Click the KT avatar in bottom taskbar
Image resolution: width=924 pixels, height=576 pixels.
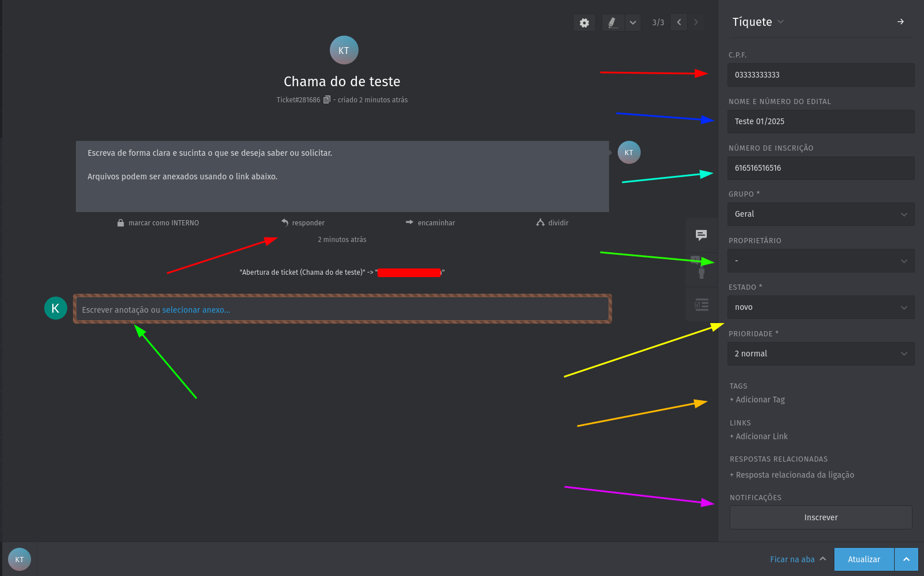[x=20, y=559]
